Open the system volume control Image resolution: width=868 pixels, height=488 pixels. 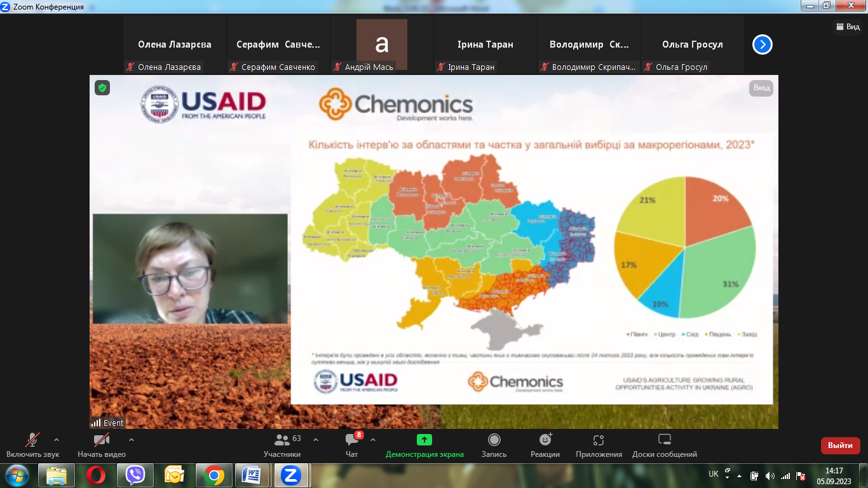click(770, 476)
